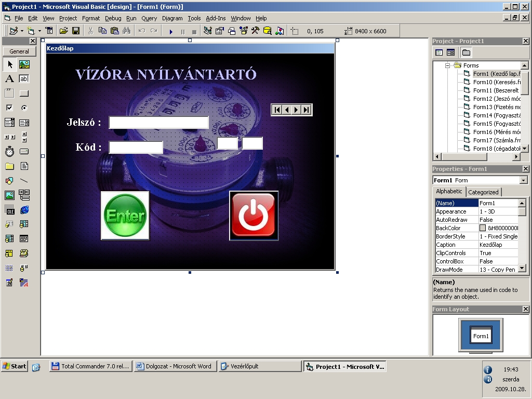Open the Add Project dropdown arrow
532x399 pixels.
(22, 31)
